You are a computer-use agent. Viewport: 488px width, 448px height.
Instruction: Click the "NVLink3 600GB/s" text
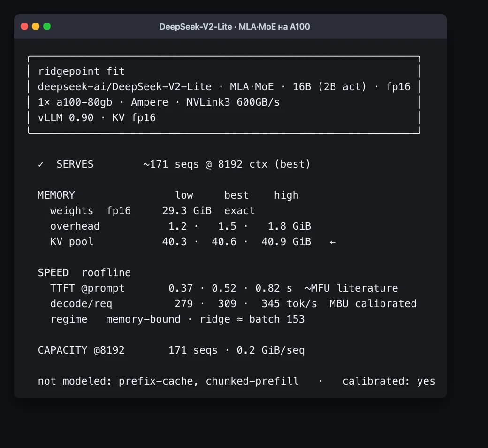(233, 102)
